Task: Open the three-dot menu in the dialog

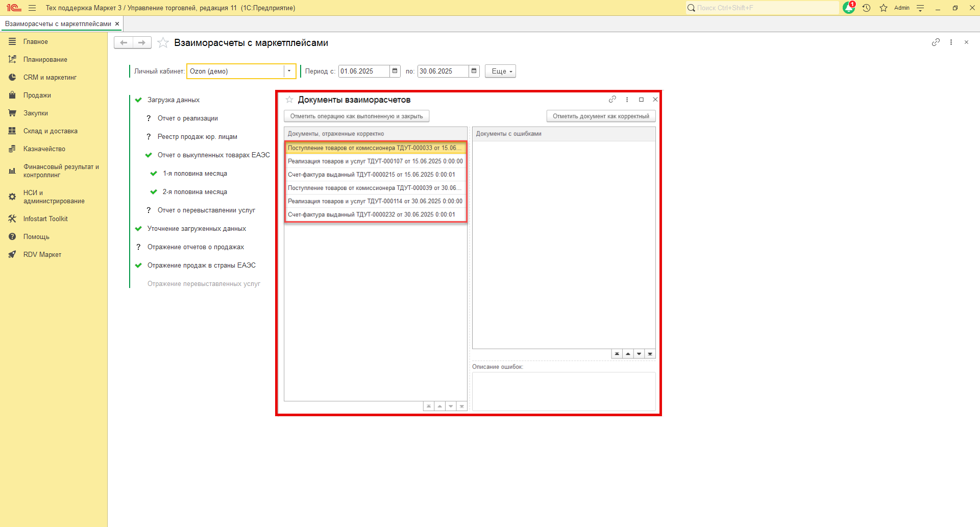Action: click(x=627, y=100)
